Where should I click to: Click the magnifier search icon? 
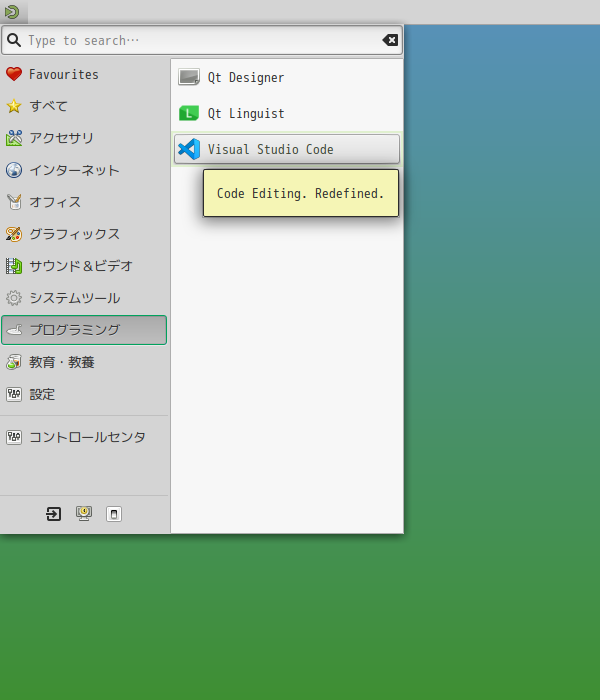[x=14, y=40]
